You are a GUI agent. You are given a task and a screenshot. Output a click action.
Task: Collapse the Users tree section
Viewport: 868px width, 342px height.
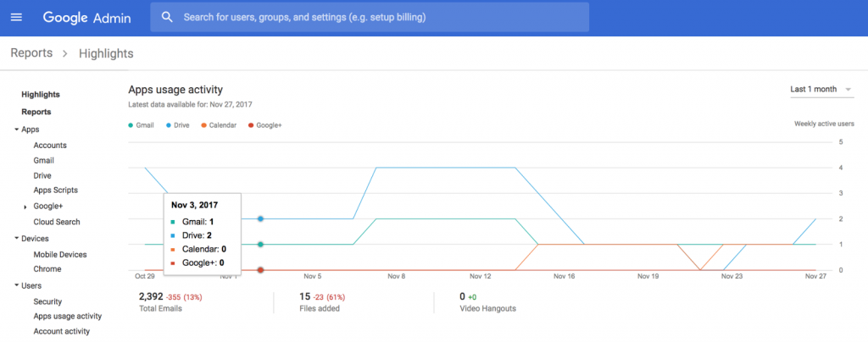(17, 285)
